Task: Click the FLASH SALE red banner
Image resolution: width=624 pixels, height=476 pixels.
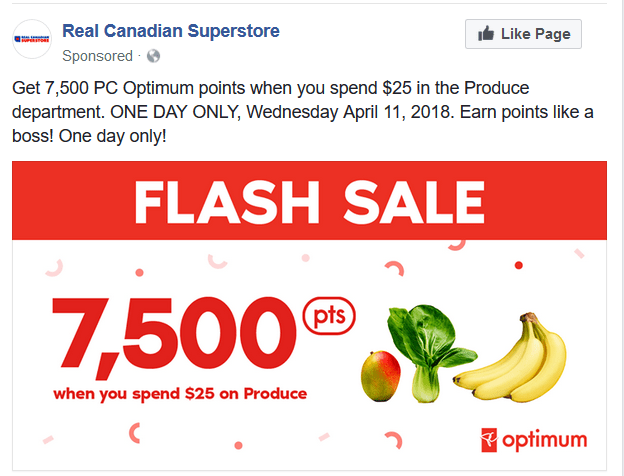Action: coord(309,201)
